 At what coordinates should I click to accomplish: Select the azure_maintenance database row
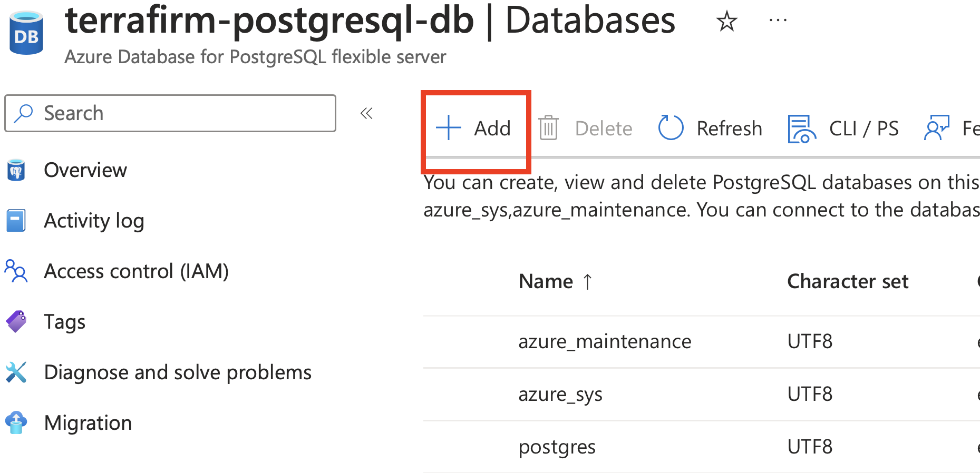tap(605, 342)
